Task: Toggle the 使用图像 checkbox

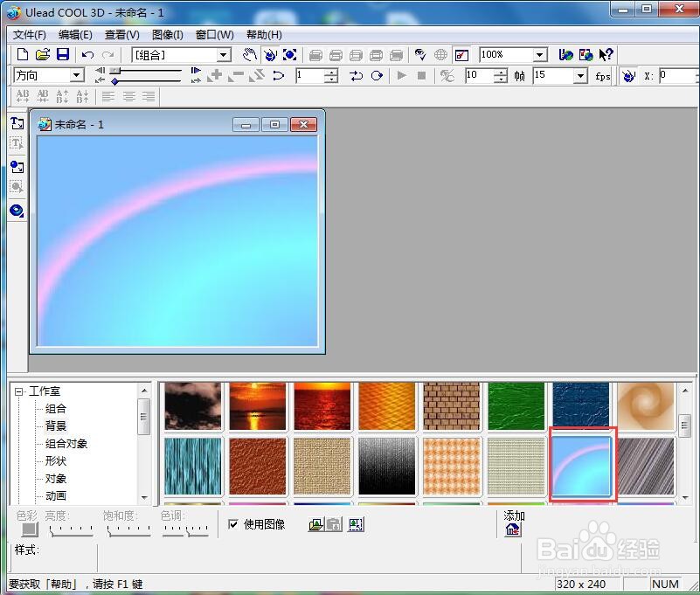Action: click(233, 524)
